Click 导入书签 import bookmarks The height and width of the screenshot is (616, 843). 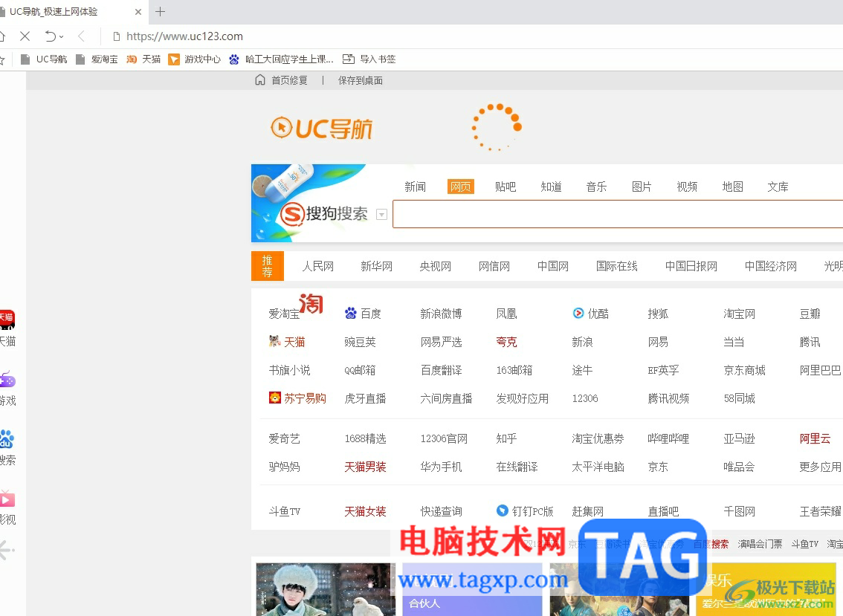[369, 59]
